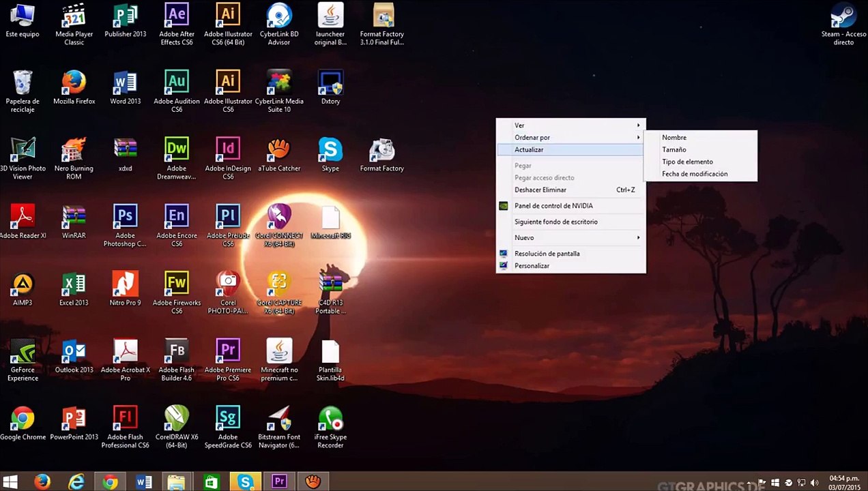Click Nero Burning ROM icon

pos(74,159)
